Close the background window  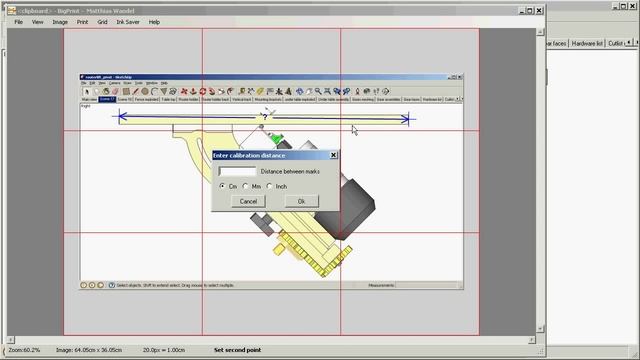pos(632,6)
